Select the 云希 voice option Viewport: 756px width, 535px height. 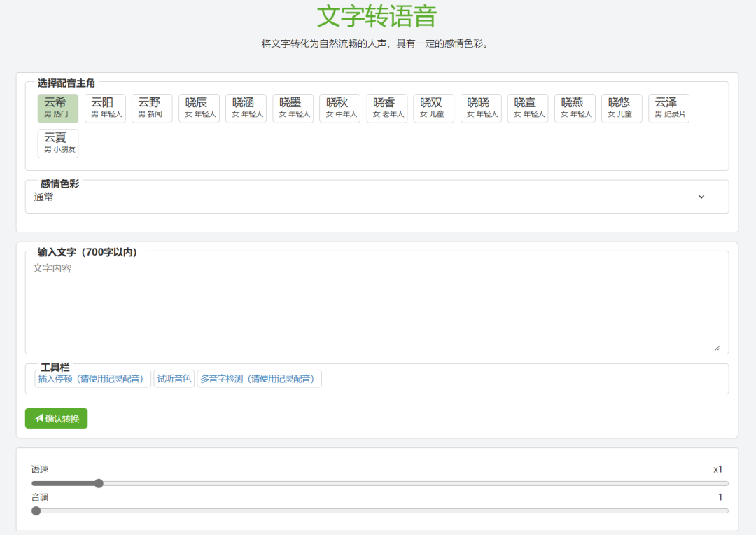(x=58, y=108)
